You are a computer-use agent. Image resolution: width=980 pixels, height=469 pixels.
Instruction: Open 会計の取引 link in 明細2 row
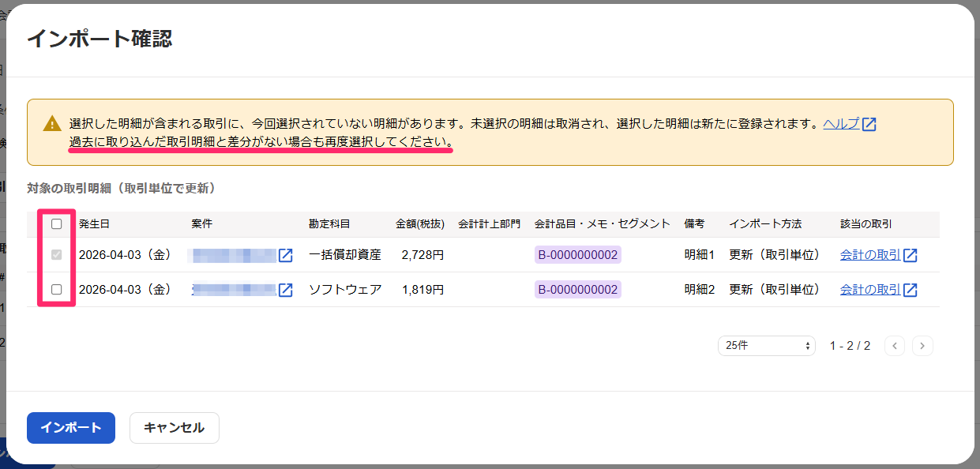869,289
